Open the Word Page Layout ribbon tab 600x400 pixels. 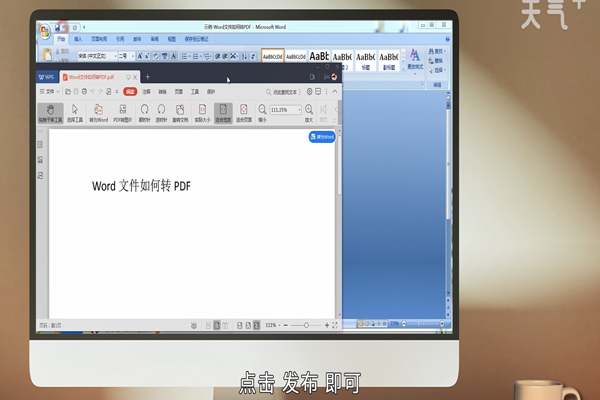tap(99, 39)
